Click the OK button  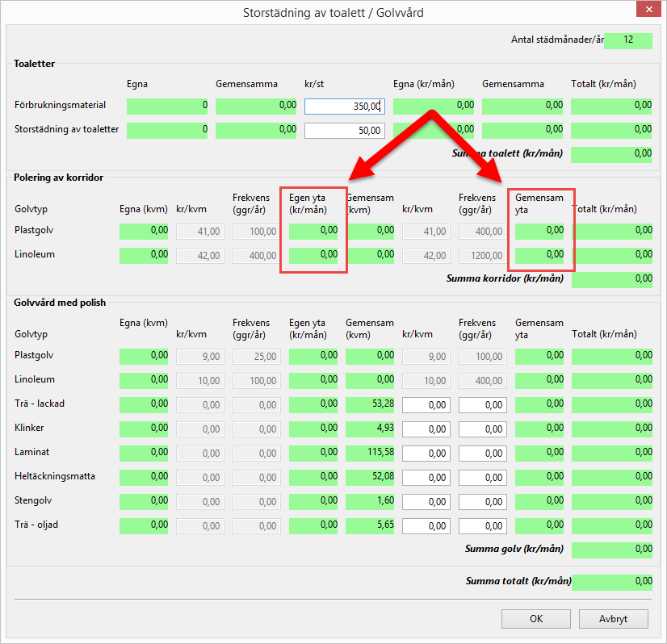point(535,619)
